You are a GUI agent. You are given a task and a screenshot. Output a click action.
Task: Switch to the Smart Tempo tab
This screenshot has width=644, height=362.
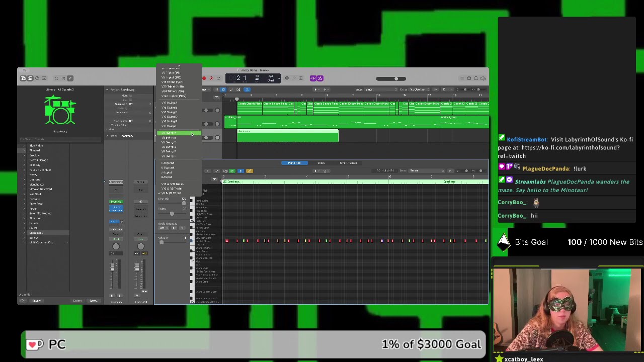tap(348, 163)
